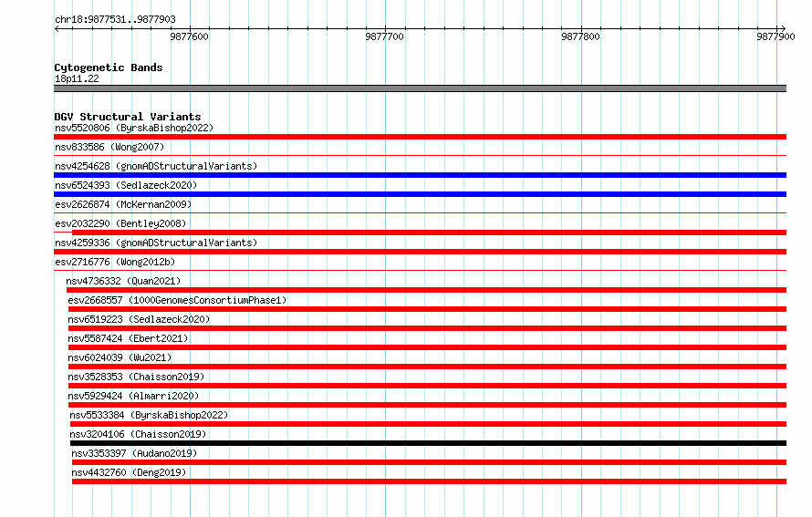
Task: Select the blue bar under nsv4254628
Action: [x=420, y=175]
